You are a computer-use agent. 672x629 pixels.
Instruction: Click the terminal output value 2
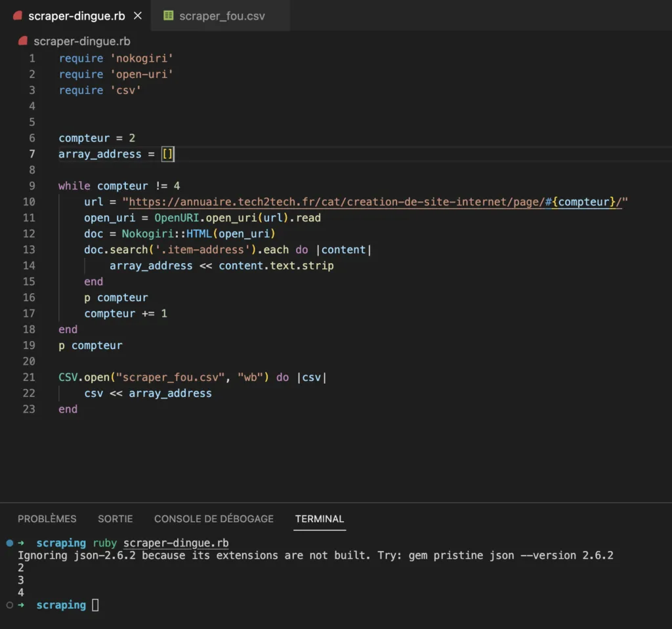(x=20, y=568)
